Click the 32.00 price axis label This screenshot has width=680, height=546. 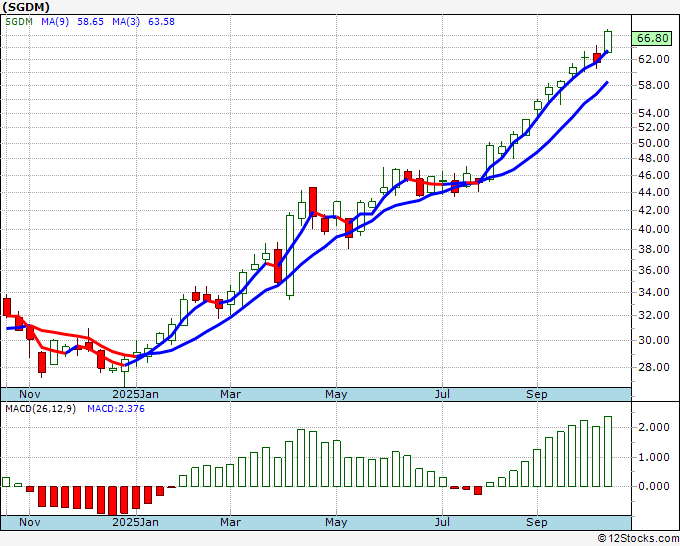pos(654,315)
